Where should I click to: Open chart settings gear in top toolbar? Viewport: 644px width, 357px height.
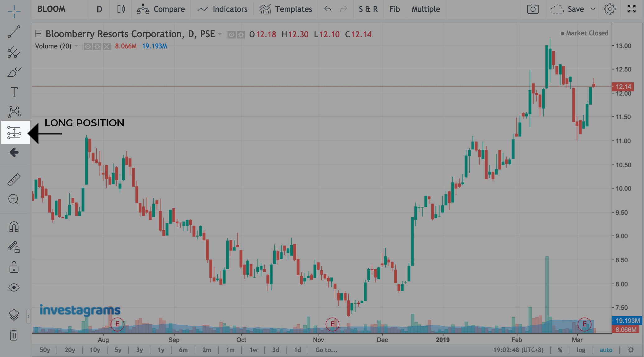(x=609, y=9)
